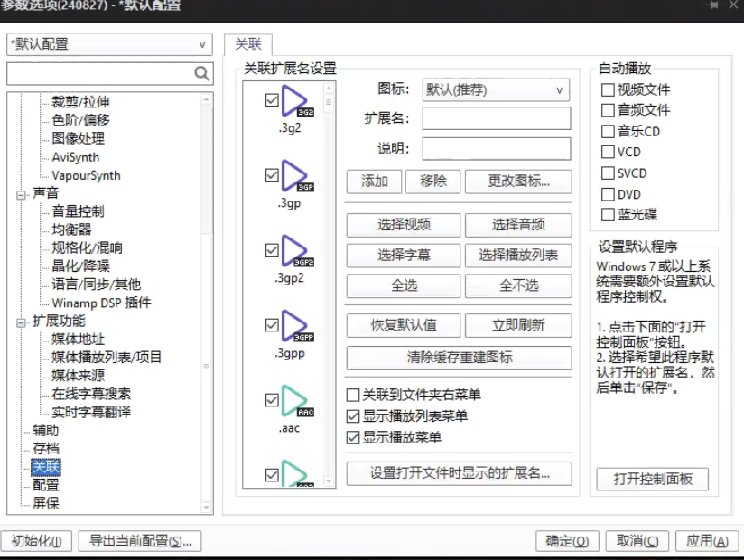
Task: Uncheck 显示播放列表菜单 option
Action: pyautogui.click(x=353, y=416)
